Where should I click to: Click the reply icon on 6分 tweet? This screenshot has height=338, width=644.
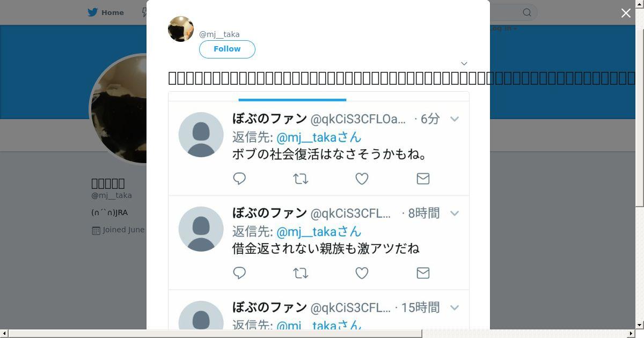point(239,179)
